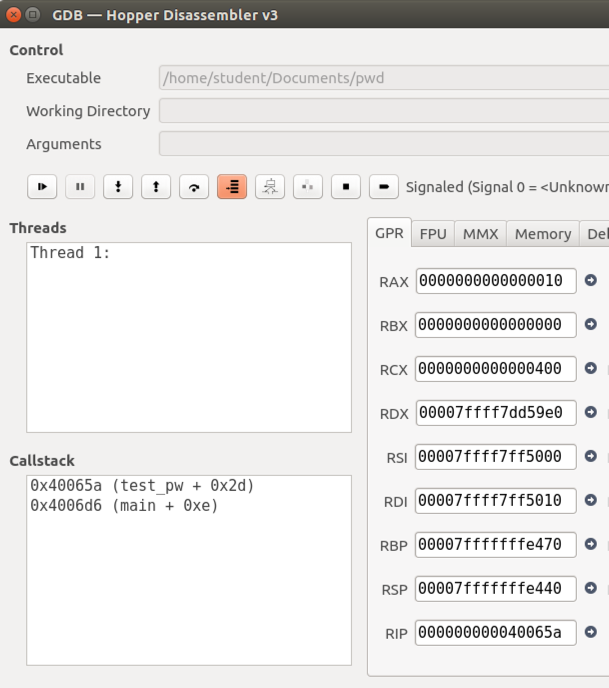Click the Stop debugging square button

click(x=346, y=186)
